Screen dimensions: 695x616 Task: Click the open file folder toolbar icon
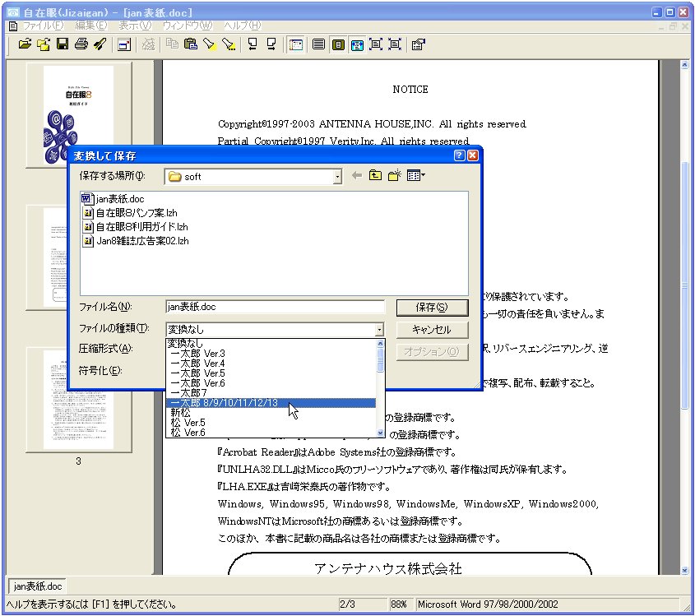pyautogui.click(x=25, y=44)
